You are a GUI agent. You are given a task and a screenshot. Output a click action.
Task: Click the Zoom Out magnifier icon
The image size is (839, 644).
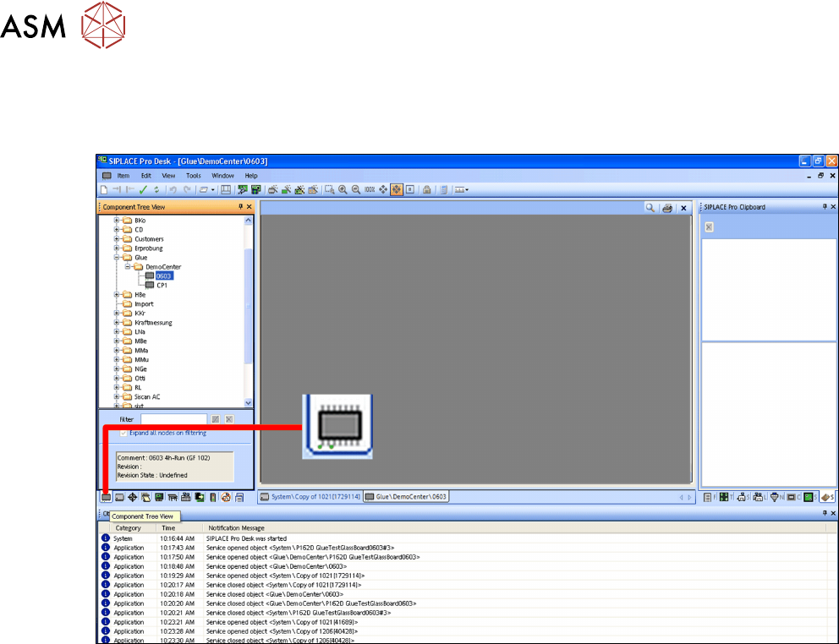coord(356,190)
